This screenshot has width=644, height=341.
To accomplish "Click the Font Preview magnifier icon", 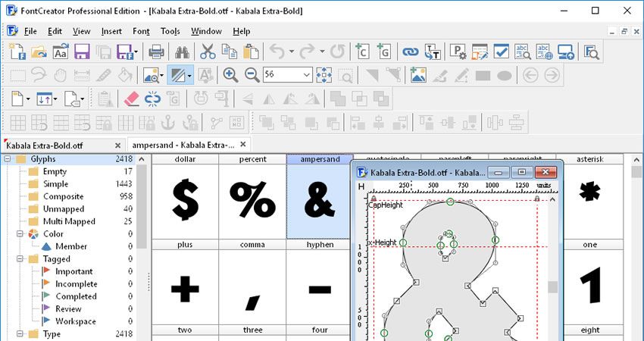I will pos(592,52).
